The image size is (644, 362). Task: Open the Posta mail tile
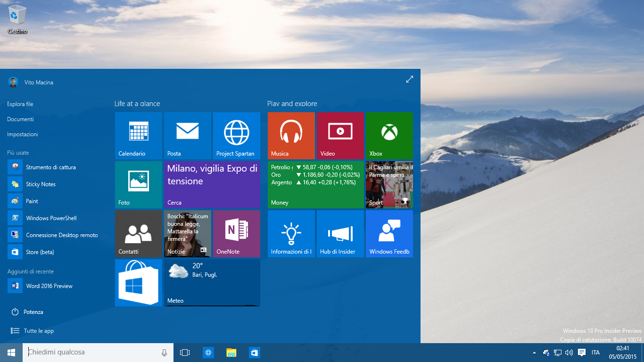pyautogui.click(x=188, y=136)
